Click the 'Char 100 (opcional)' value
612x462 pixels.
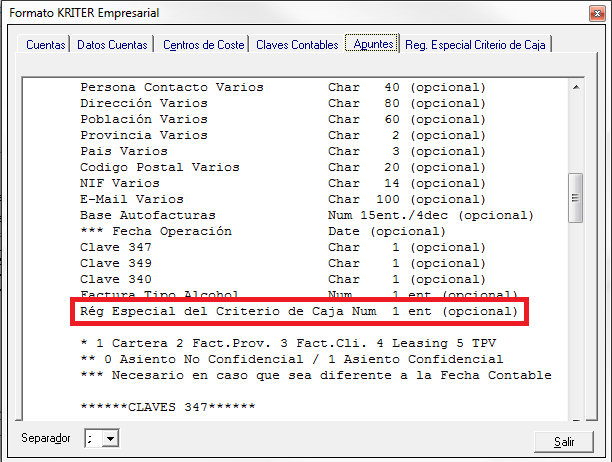(x=407, y=199)
